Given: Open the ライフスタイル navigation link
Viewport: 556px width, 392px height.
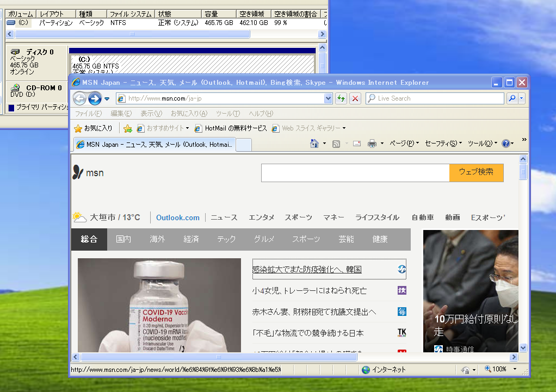Looking at the screenshot, I should pos(378,217).
